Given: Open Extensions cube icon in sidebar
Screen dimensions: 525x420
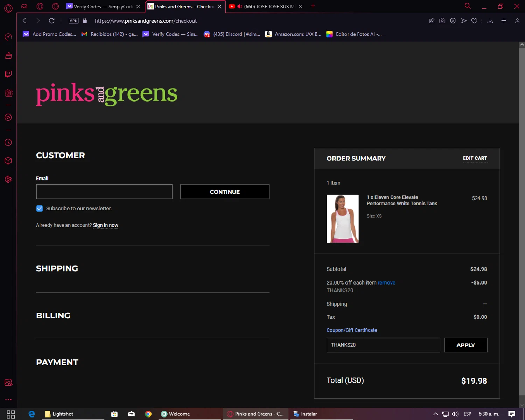Looking at the screenshot, I should coord(8,161).
